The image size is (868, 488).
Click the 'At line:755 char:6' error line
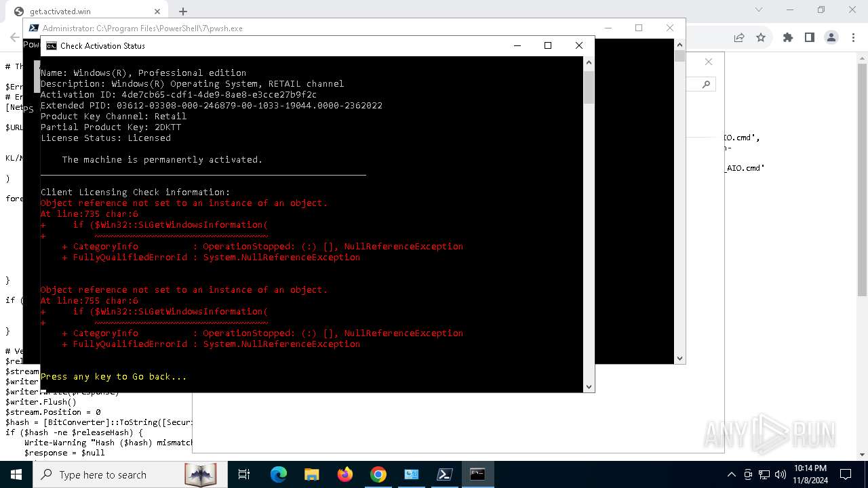coord(90,301)
